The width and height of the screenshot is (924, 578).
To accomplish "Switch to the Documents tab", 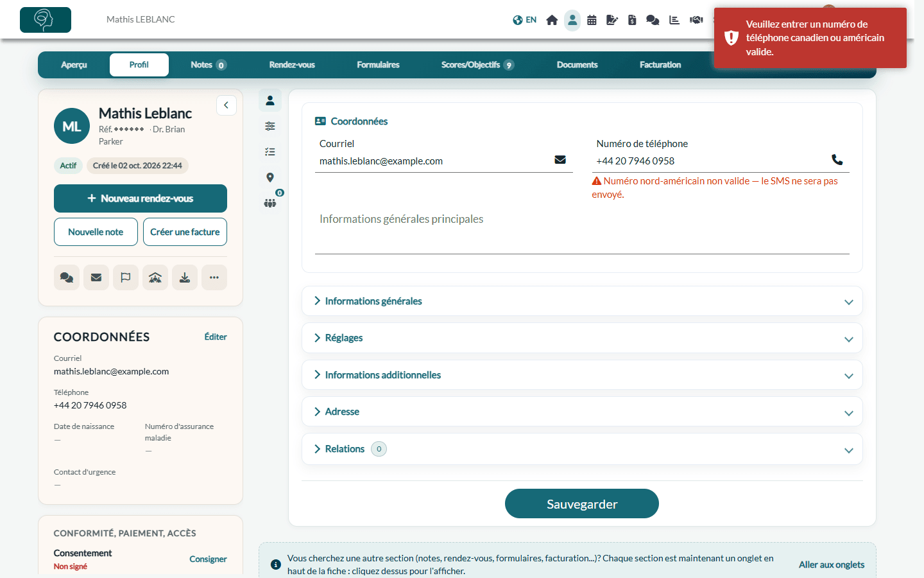I will (x=577, y=65).
